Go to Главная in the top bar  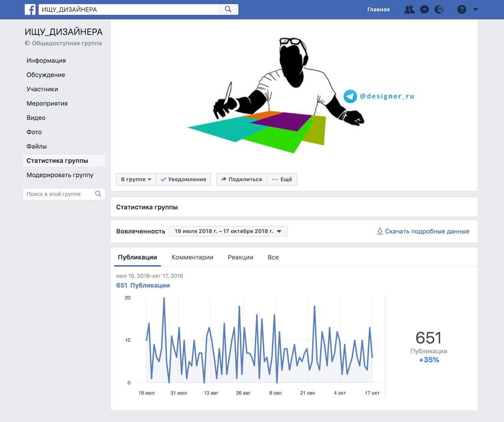click(378, 9)
